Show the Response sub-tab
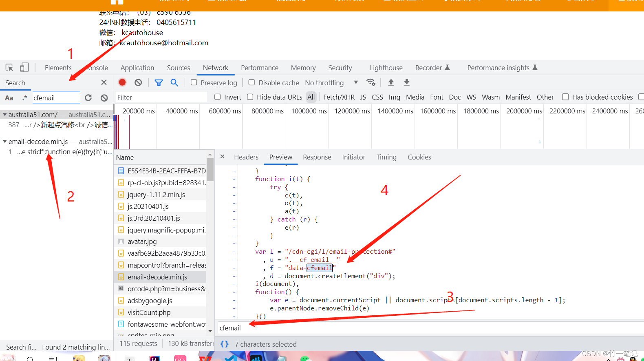644x361 pixels. click(x=317, y=157)
